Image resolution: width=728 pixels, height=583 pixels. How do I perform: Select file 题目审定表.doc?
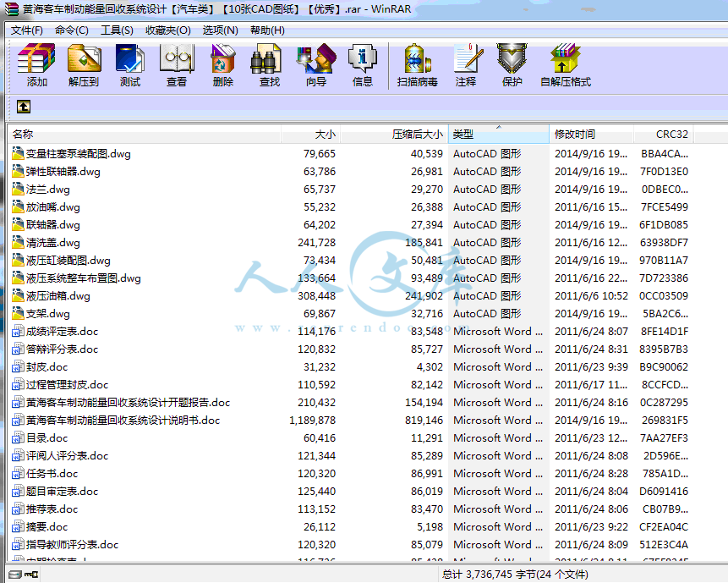click(x=63, y=492)
